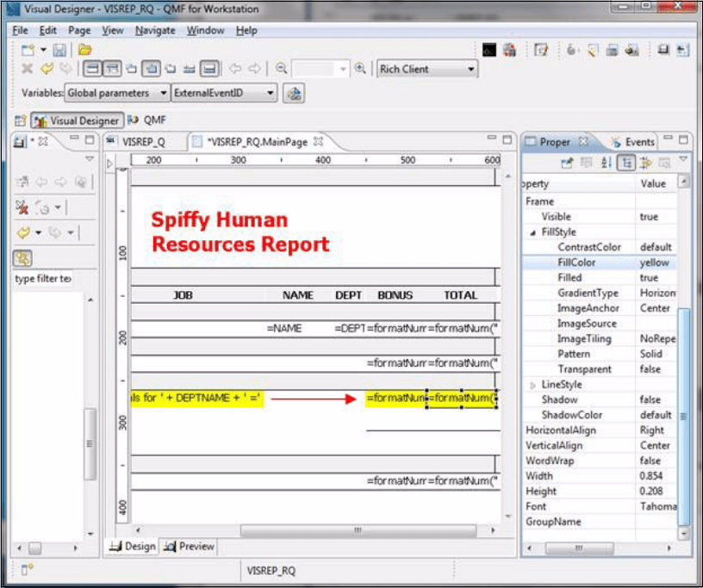
Task: Open the zoom level combo box
Action: point(320,69)
